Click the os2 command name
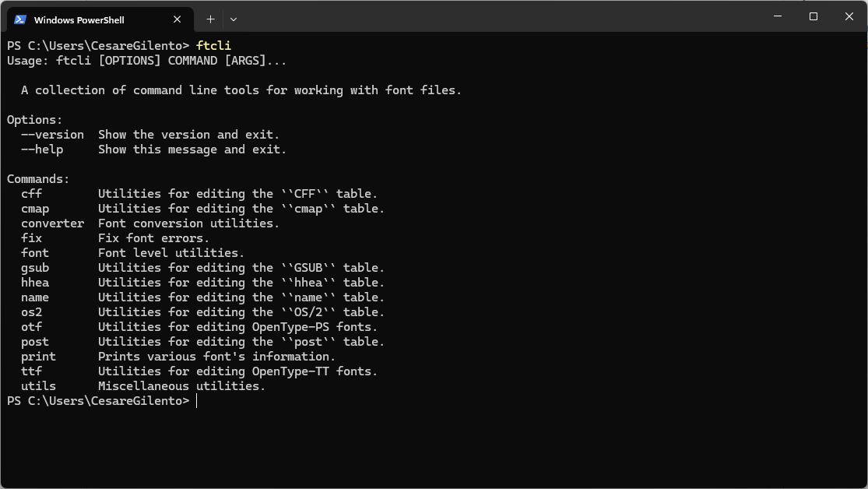This screenshot has width=868, height=489. 32,312
